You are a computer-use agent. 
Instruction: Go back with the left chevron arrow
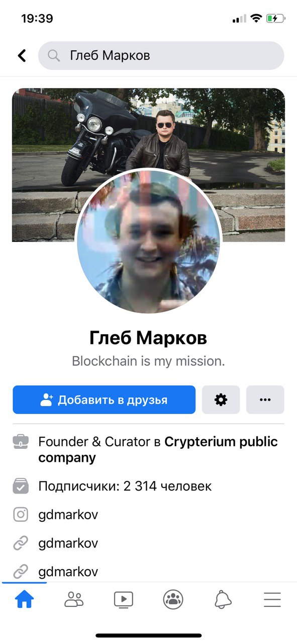click(22, 55)
